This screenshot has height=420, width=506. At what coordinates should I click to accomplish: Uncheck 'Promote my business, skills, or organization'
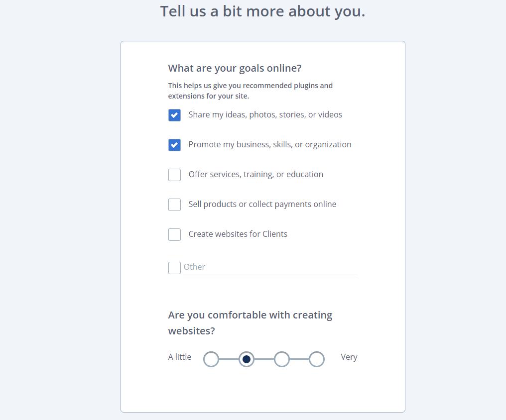(174, 145)
